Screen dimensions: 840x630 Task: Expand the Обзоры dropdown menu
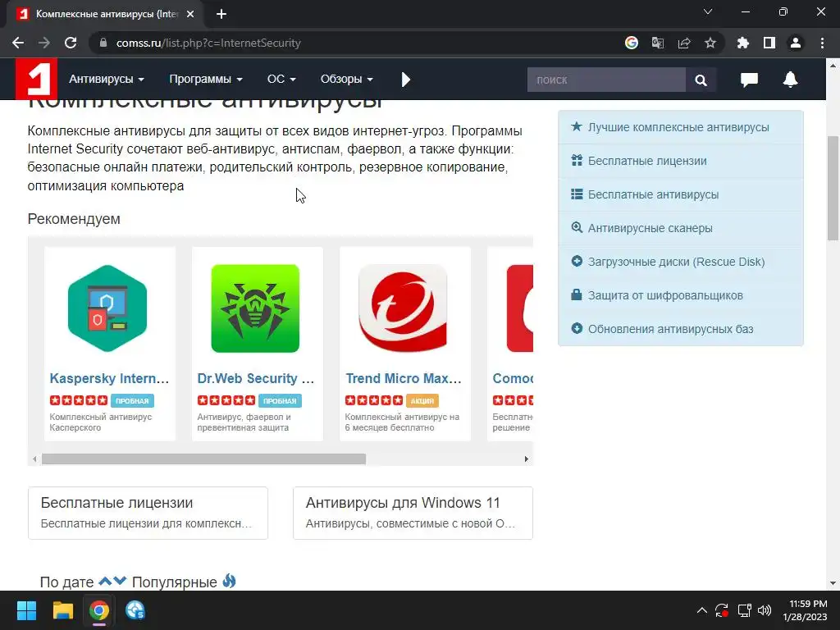(x=347, y=80)
